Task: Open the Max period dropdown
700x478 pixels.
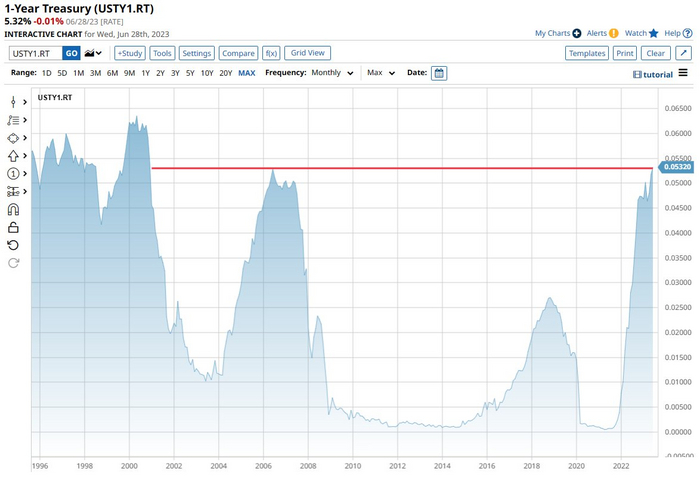Action: (x=381, y=73)
